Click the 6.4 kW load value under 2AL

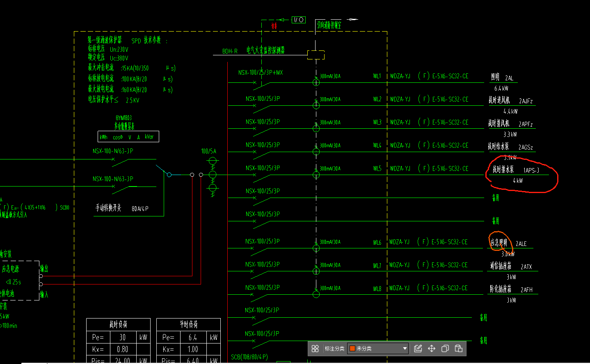click(x=501, y=88)
